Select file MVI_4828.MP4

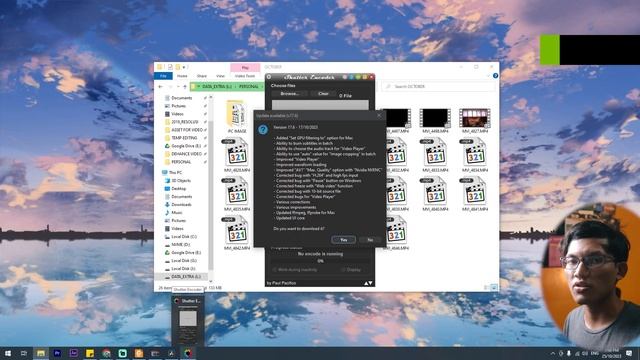pos(237,155)
